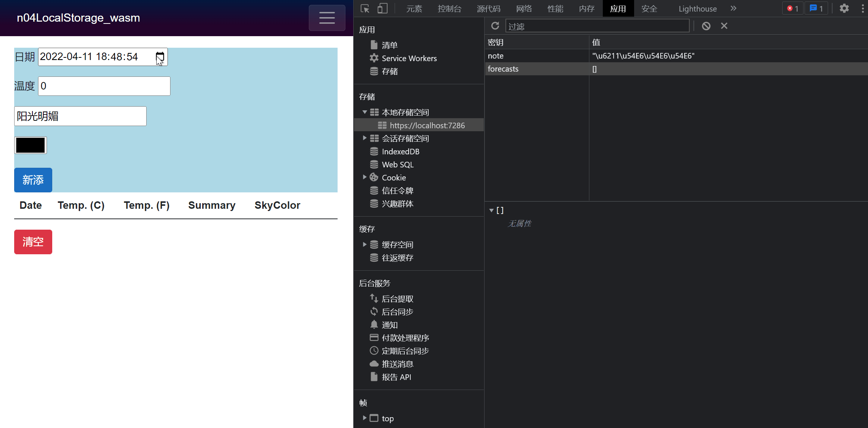Toggle device toolbar emulation icon
Image resolution: width=868 pixels, height=428 pixels.
tap(382, 9)
